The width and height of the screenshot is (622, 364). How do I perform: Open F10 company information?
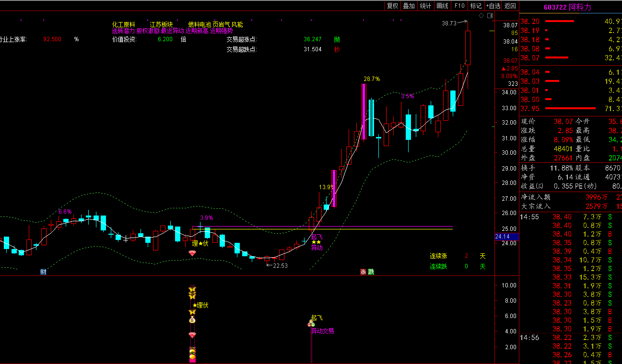[459, 6]
